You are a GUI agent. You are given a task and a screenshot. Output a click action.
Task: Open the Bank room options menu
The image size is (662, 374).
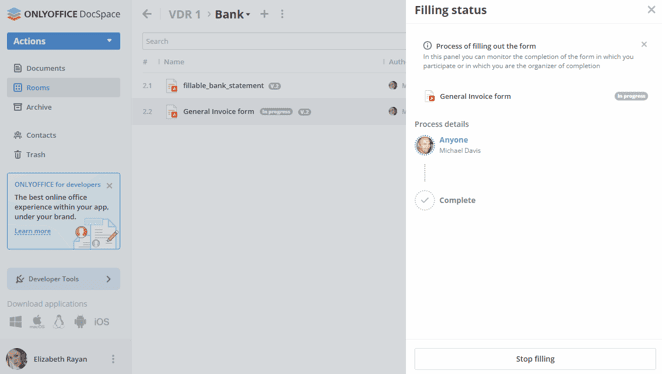282,14
